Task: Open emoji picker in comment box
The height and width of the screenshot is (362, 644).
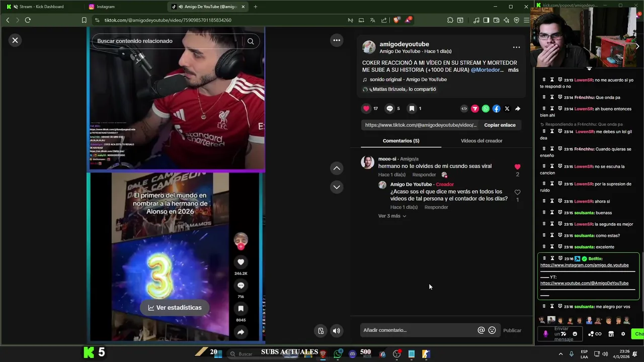Action: click(x=492, y=330)
